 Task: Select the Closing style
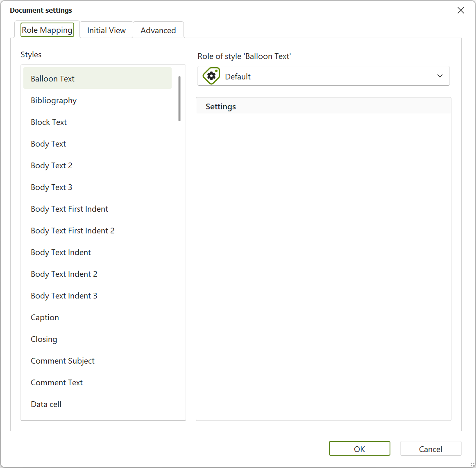click(97, 339)
